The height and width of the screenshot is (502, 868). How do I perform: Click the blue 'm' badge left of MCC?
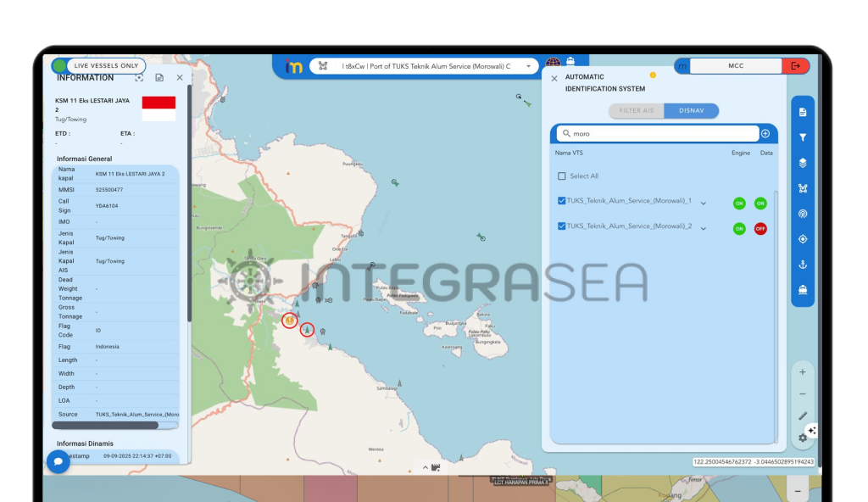[x=682, y=66]
